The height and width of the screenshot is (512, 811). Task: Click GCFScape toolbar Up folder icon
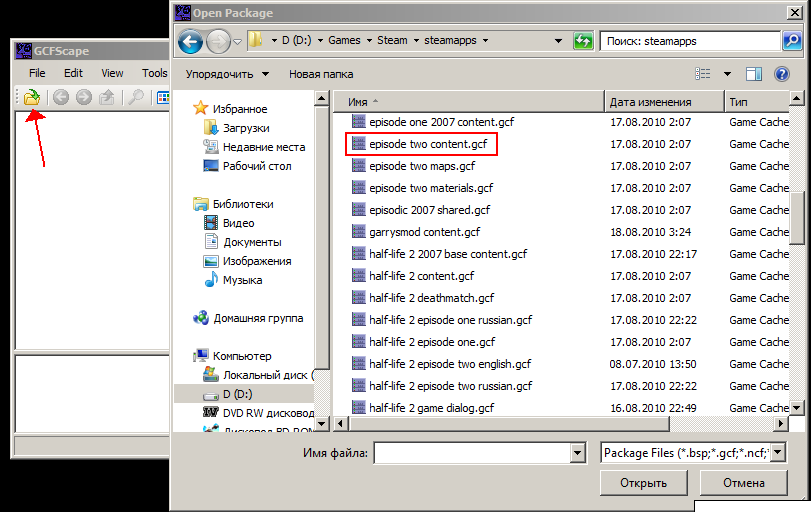click(107, 97)
